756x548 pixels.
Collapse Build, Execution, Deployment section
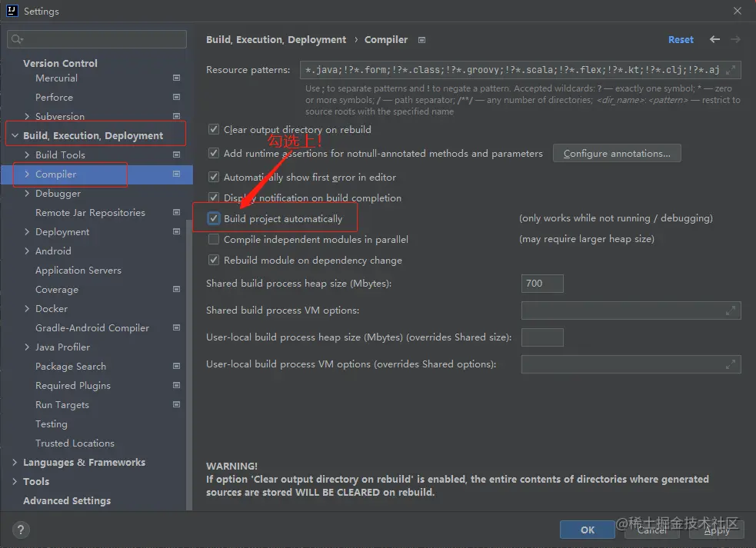click(15, 135)
